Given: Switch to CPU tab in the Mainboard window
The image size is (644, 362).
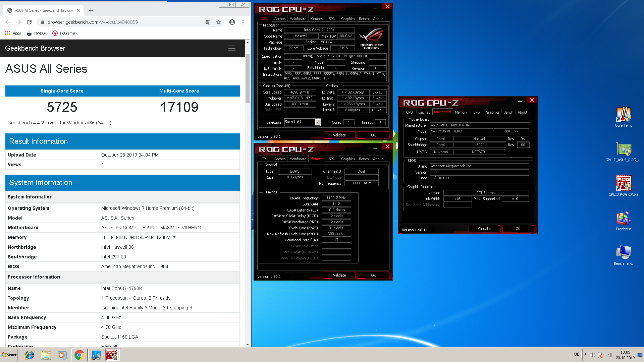Looking at the screenshot, I should 409,112.
